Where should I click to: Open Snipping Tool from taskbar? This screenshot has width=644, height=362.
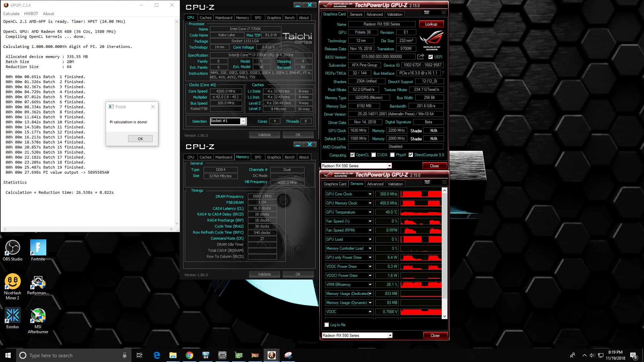pyautogui.click(x=288, y=355)
